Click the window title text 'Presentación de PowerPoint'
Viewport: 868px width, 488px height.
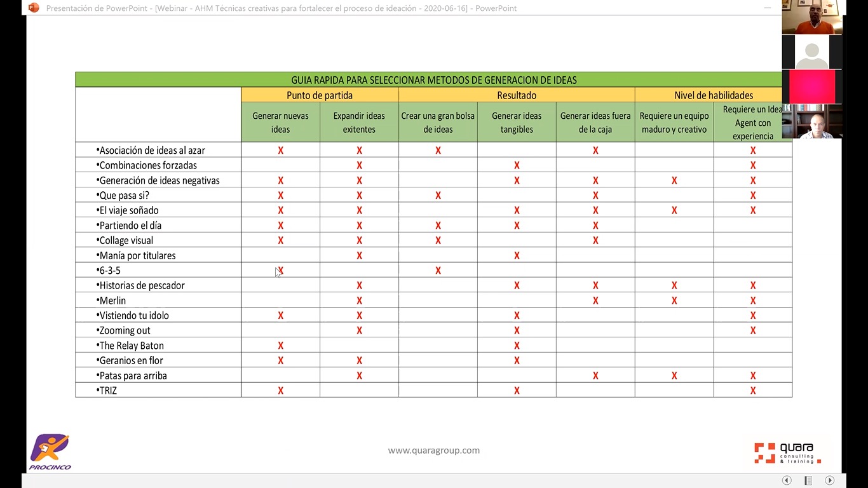[x=97, y=8]
